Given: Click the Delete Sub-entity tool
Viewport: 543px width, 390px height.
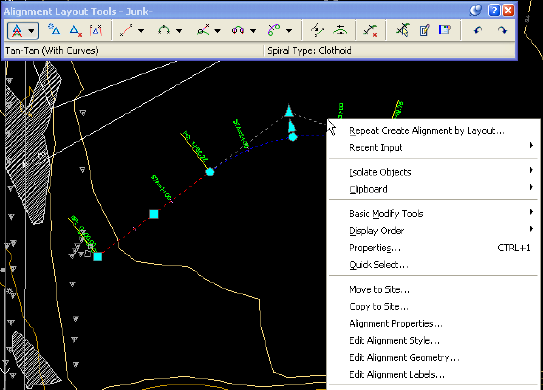Looking at the screenshot, I should tap(370, 30).
